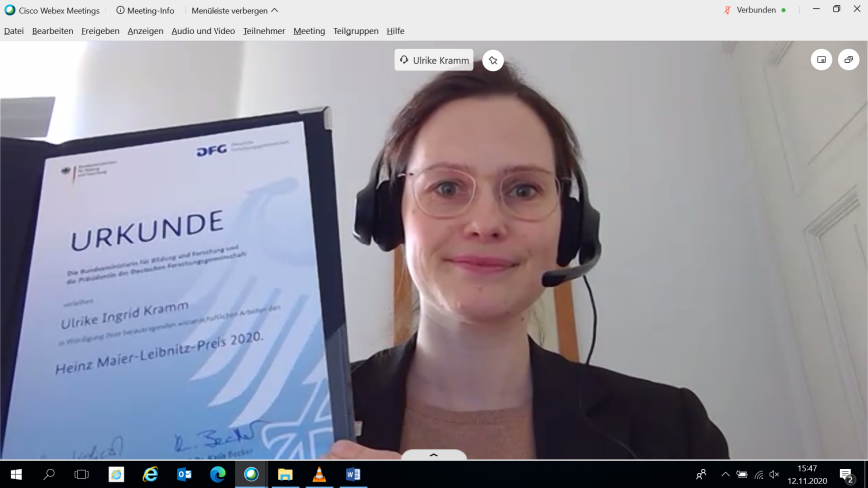
Task: Click the Meeting-Info button
Action: [145, 11]
